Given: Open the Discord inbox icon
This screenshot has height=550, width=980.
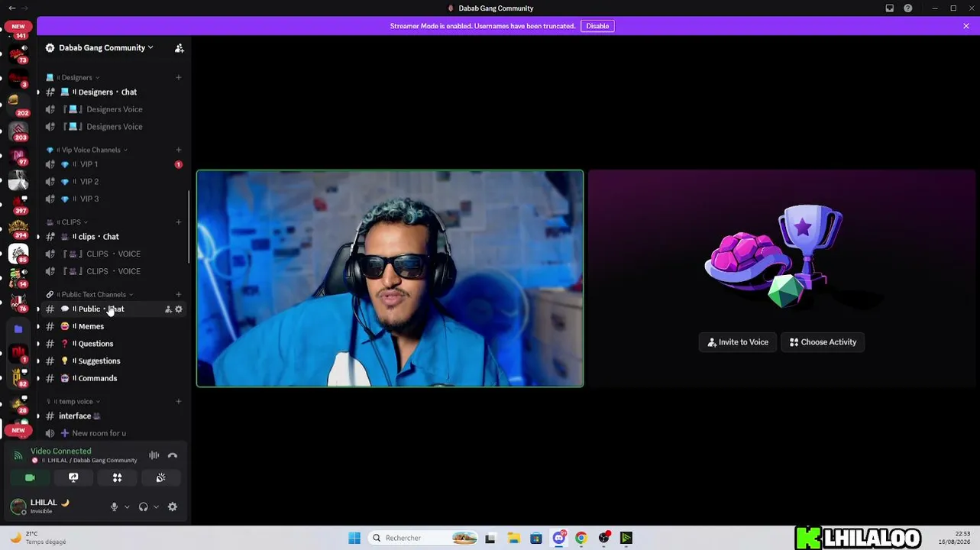Looking at the screenshot, I should pyautogui.click(x=890, y=8).
